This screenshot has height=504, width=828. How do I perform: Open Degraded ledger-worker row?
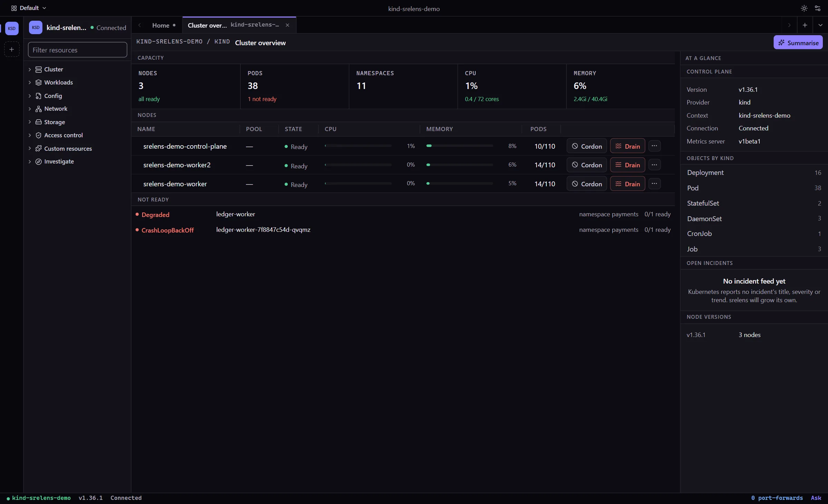[x=403, y=214]
